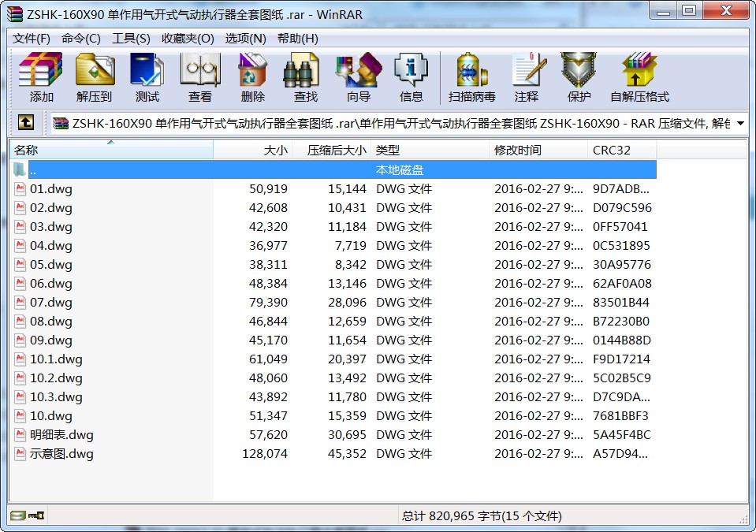Sort by 压缩后大小 column header
The height and width of the screenshot is (532, 756).
pos(332,150)
